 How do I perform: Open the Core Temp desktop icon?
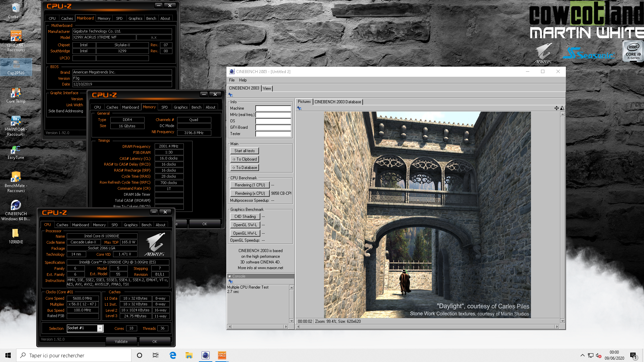16,95
